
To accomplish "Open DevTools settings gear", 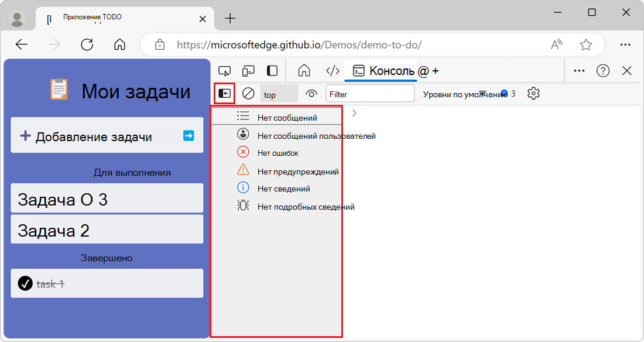I will [533, 93].
